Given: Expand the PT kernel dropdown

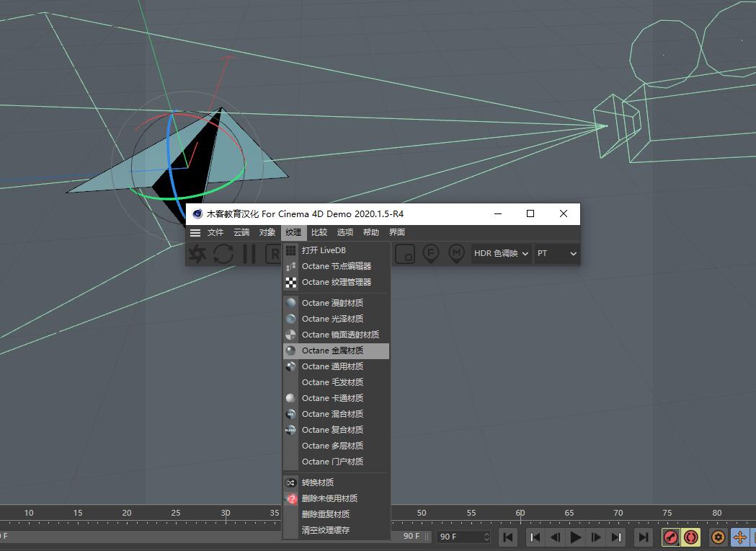Looking at the screenshot, I should [557, 253].
